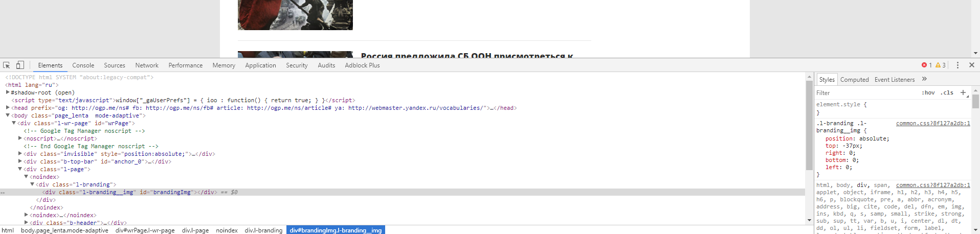Select div.l-branding breadcrumb
980x234 pixels.
(263, 230)
